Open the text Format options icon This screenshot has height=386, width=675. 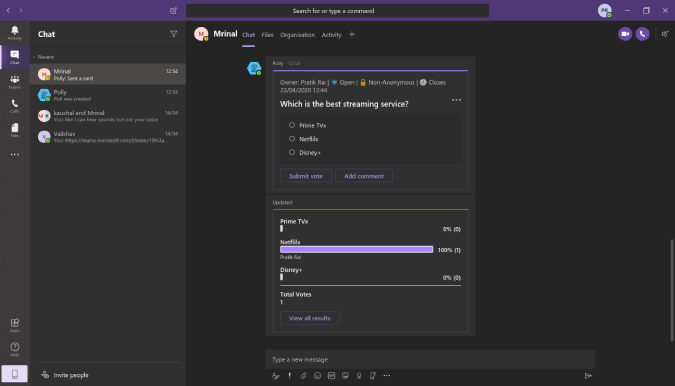point(276,376)
